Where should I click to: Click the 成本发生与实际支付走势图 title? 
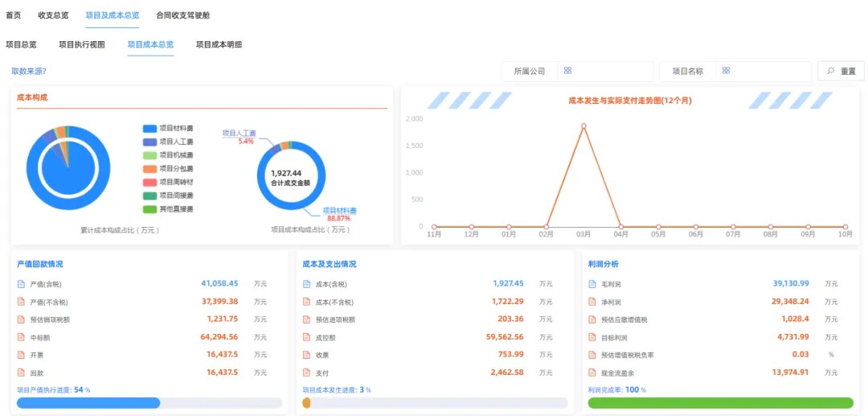pyautogui.click(x=631, y=101)
